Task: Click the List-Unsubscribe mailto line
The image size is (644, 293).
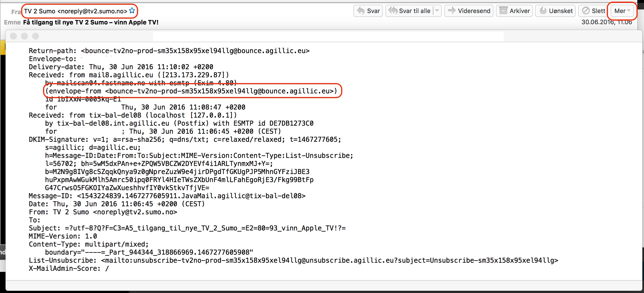Action: pos(294,260)
